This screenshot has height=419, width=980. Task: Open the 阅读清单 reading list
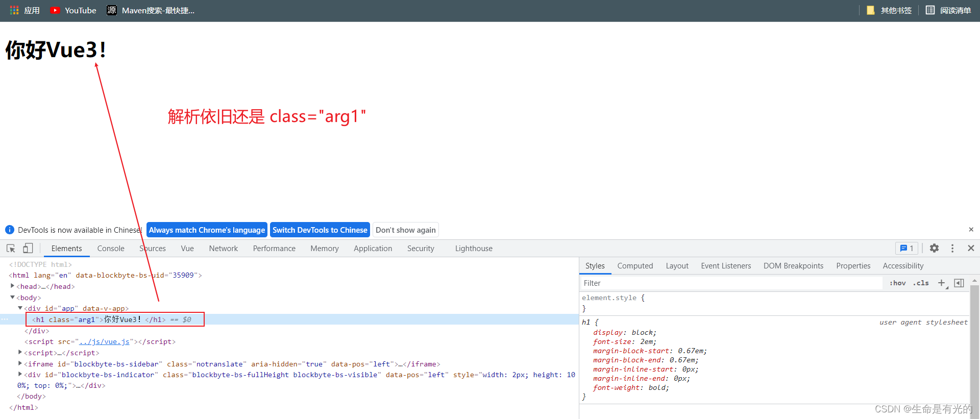click(948, 10)
